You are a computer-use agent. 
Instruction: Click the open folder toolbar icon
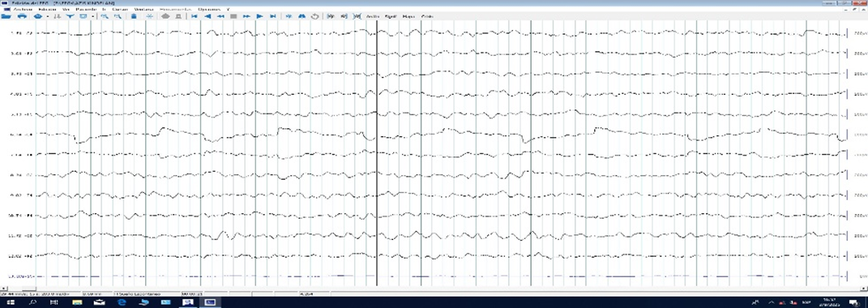(6, 17)
